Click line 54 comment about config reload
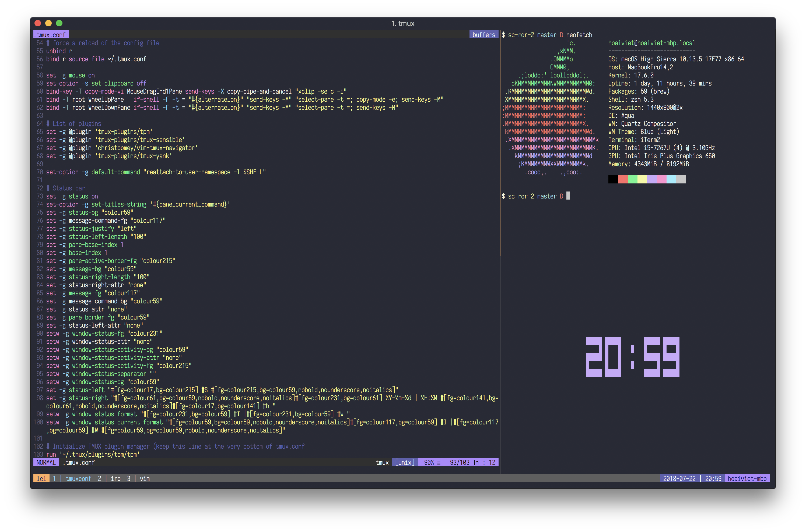The height and width of the screenshot is (532, 806). click(x=103, y=43)
